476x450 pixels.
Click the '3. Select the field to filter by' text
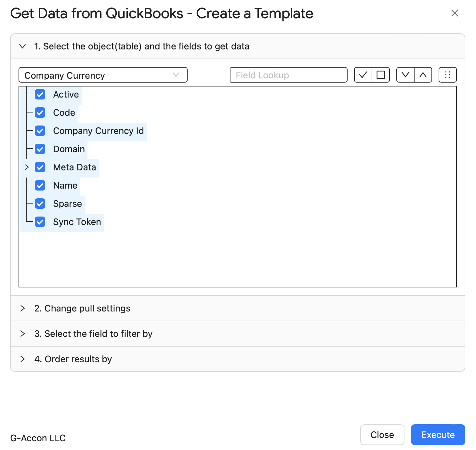93,334
